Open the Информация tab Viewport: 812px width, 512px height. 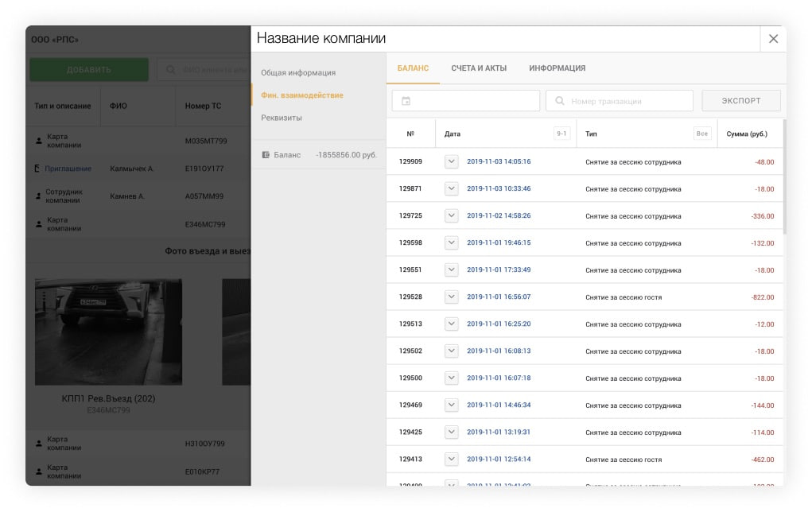pyautogui.click(x=557, y=68)
